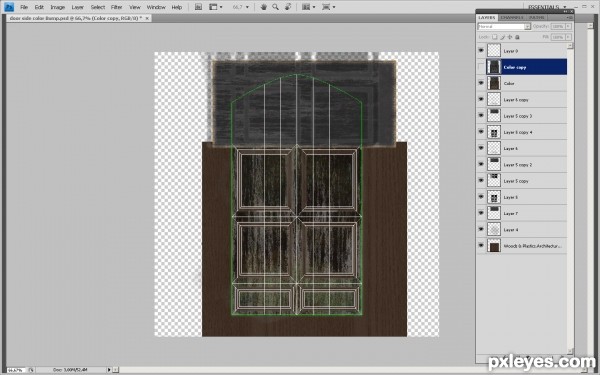This screenshot has width=600, height=375.
Task: Click the status bar zoom percentage field
Action: [x=16, y=370]
